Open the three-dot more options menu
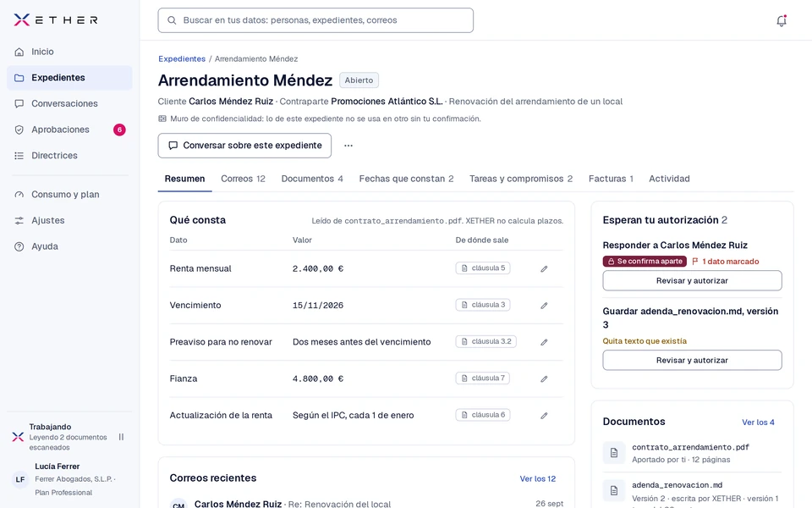The image size is (812, 508). point(348,146)
